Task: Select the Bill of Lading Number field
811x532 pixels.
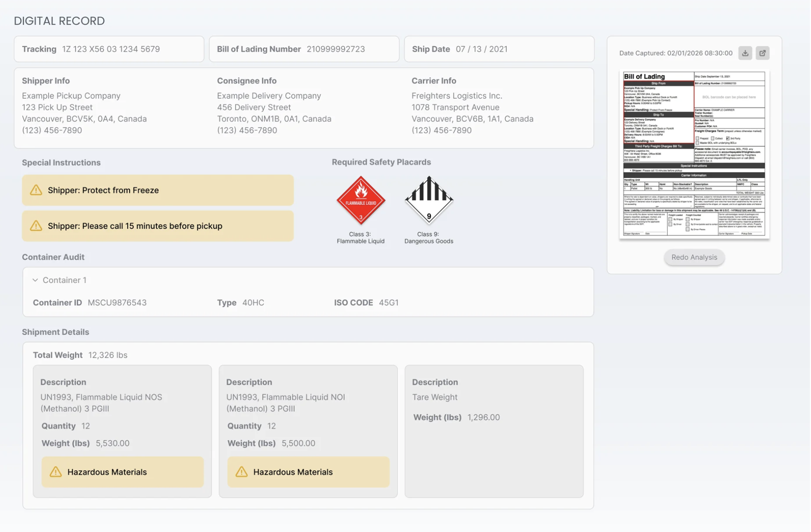Action: pyautogui.click(x=335, y=49)
